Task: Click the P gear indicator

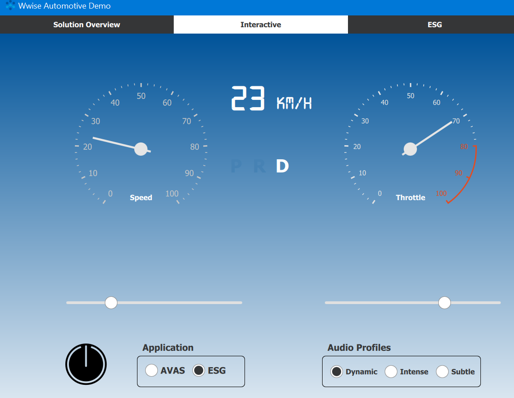Action: click(236, 166)
